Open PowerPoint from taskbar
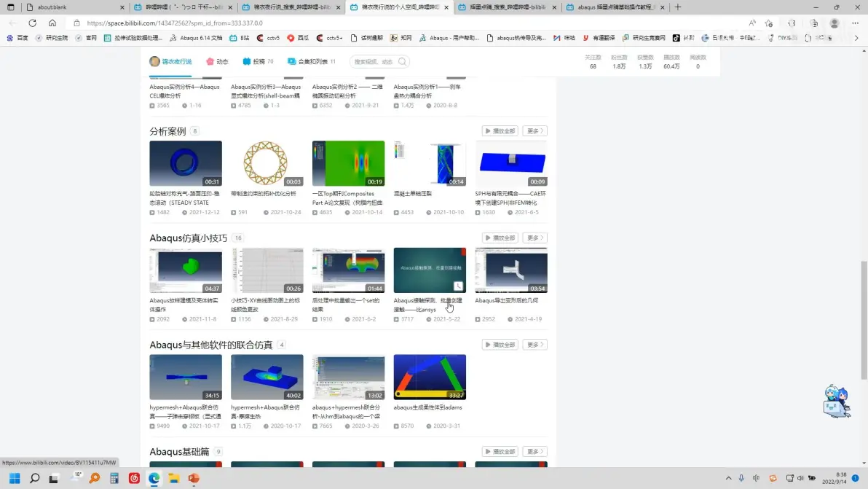This screenshot has height=489, width=868. click(194, 478)
